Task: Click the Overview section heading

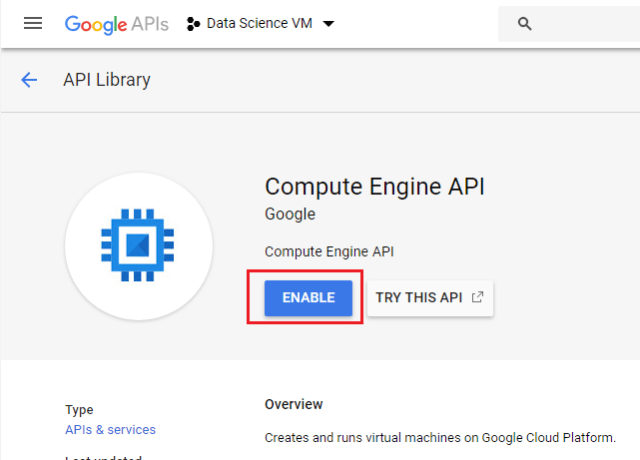Action: [294, 404]
